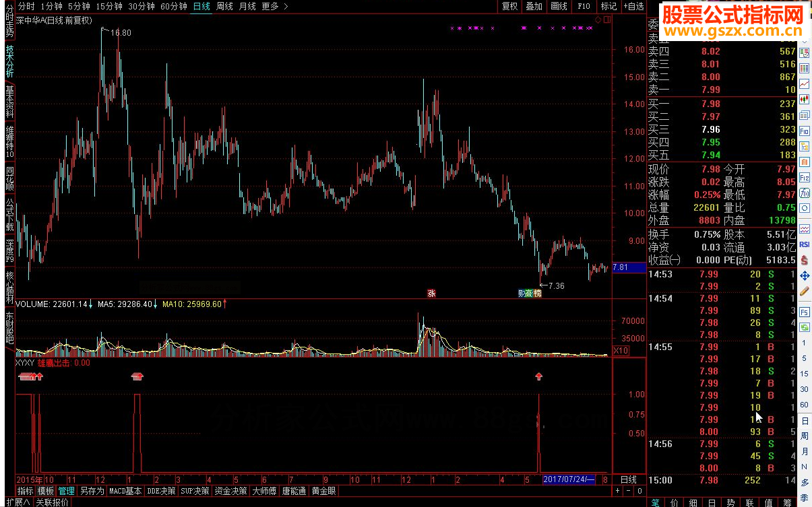This screenshot has width=812, height=507.
Task: Select the 日线 period tab
Action: (201, 6)
